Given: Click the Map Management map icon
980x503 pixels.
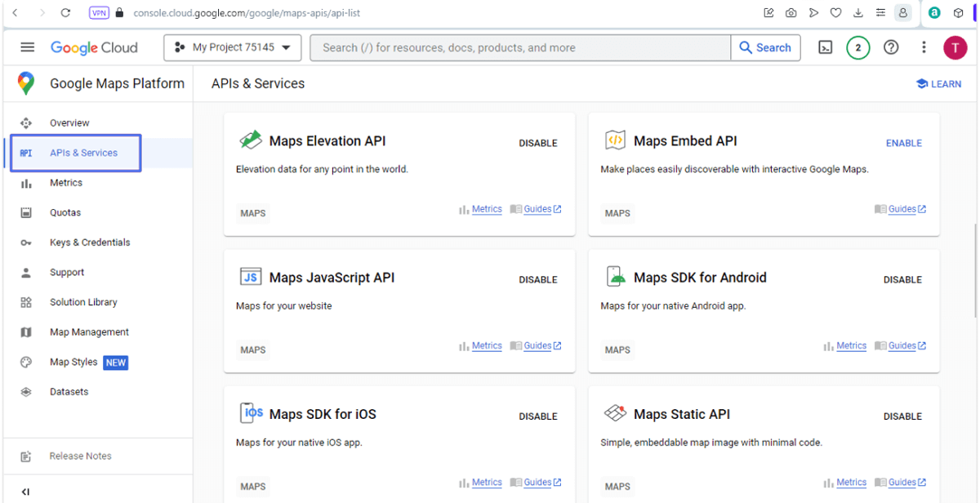Looking at the screenshot, I should tap(26, 332).
